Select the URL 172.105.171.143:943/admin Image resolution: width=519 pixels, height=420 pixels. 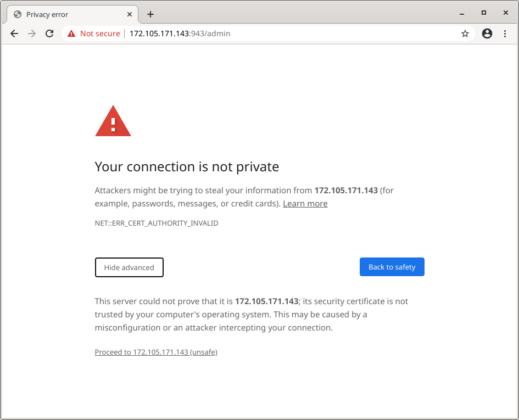180,33
